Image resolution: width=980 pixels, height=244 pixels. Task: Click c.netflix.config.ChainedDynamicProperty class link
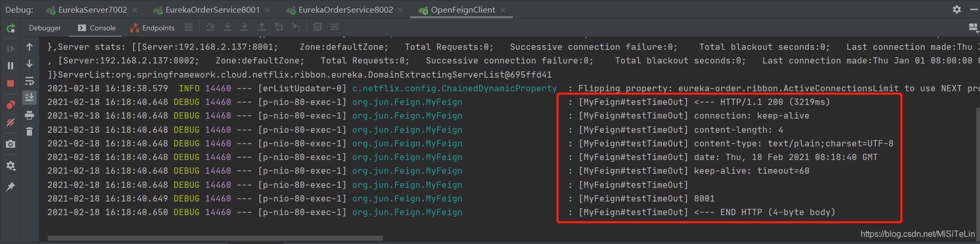point(454,89)
